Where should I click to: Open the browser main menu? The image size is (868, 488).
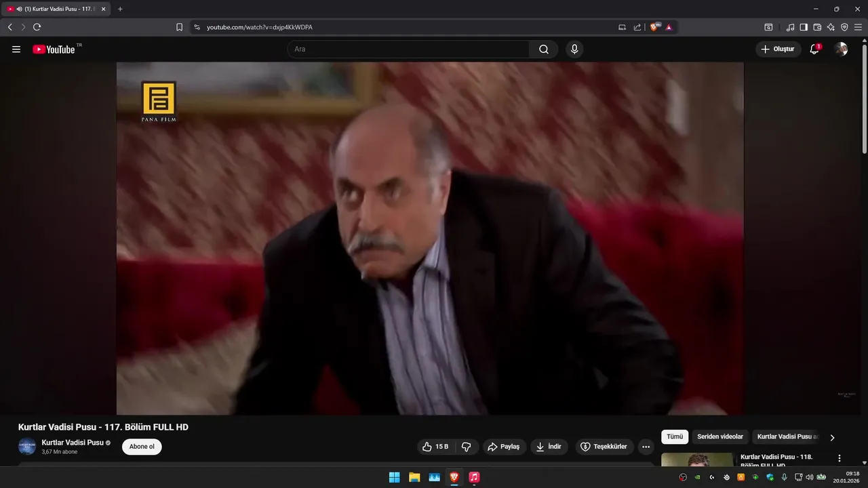click(x=858, y=27)
